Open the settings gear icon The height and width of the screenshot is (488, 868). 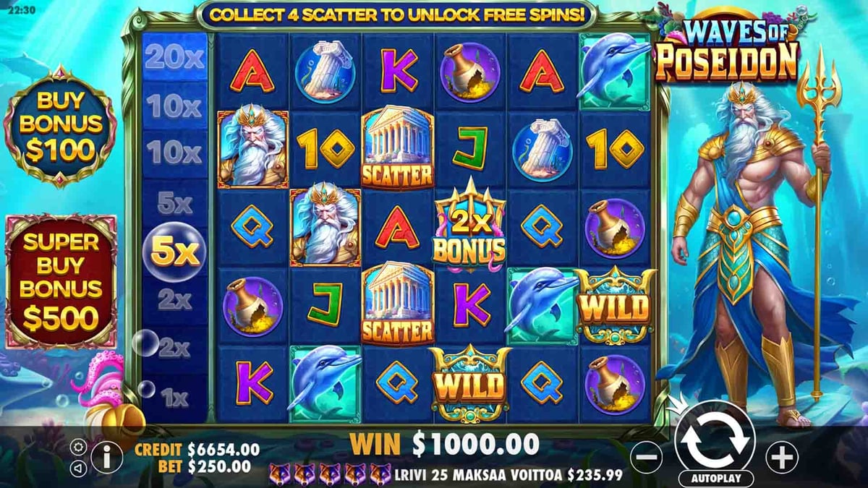78,448
